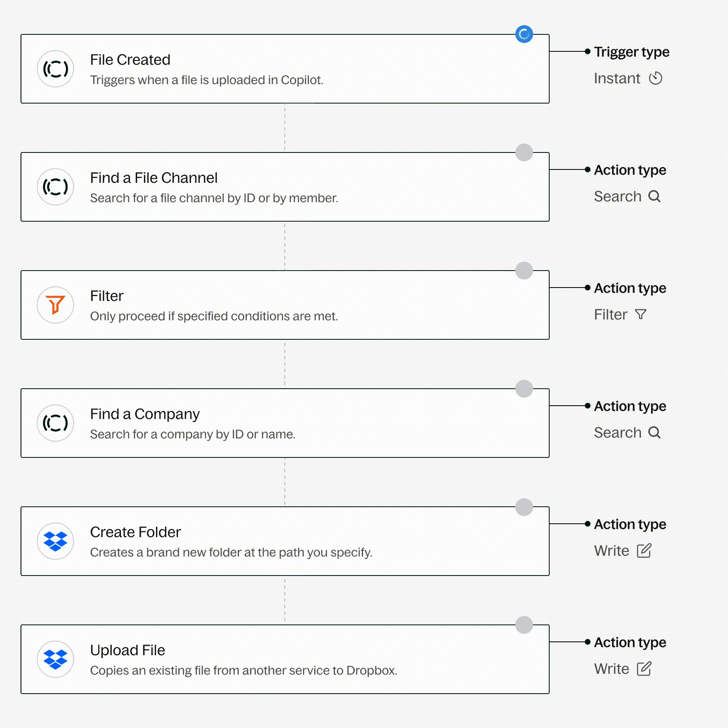The image size is (728, 728).
Task: Select the Upload File step title
Action: (x=127, y=650)
